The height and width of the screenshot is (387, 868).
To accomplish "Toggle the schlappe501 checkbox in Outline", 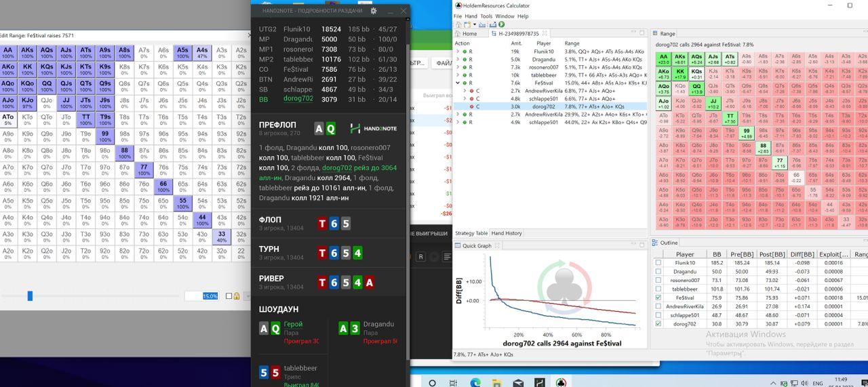I will 658,315.
